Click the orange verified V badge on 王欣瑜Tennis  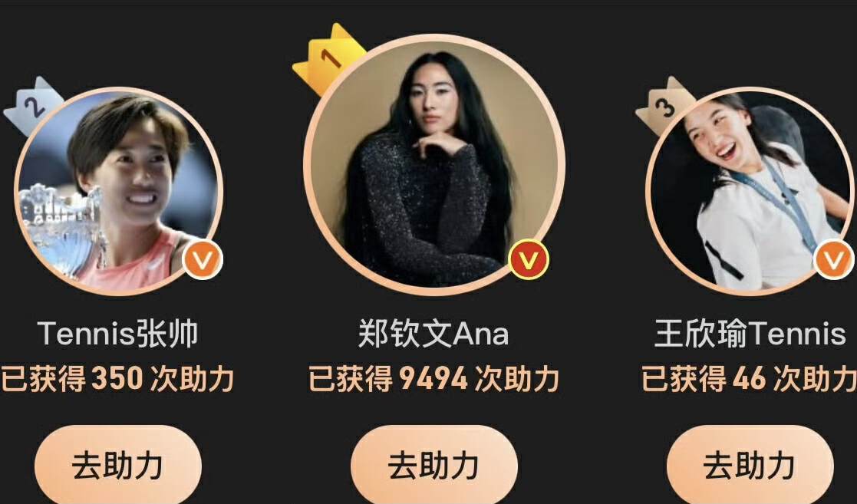tap(834, 259)
